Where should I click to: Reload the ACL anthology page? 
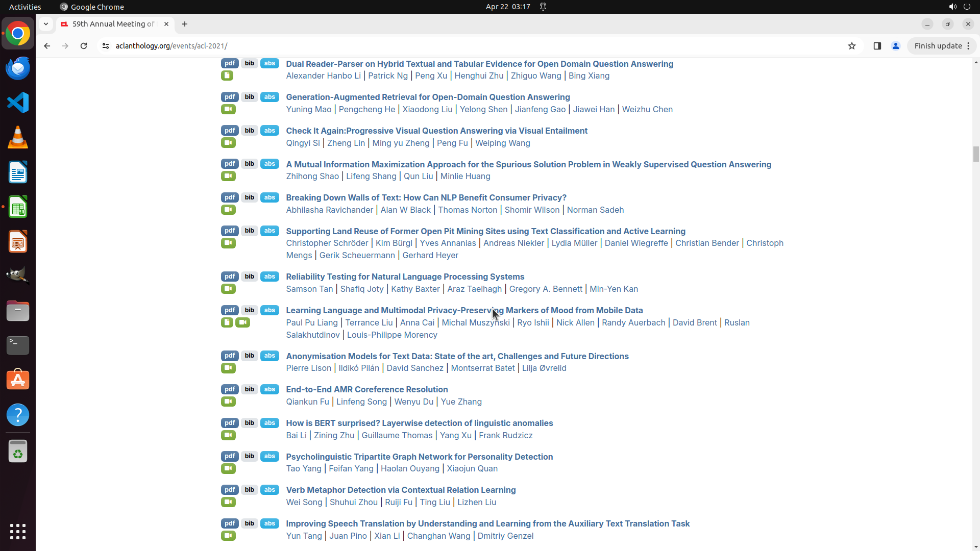(x=84, y=46)
